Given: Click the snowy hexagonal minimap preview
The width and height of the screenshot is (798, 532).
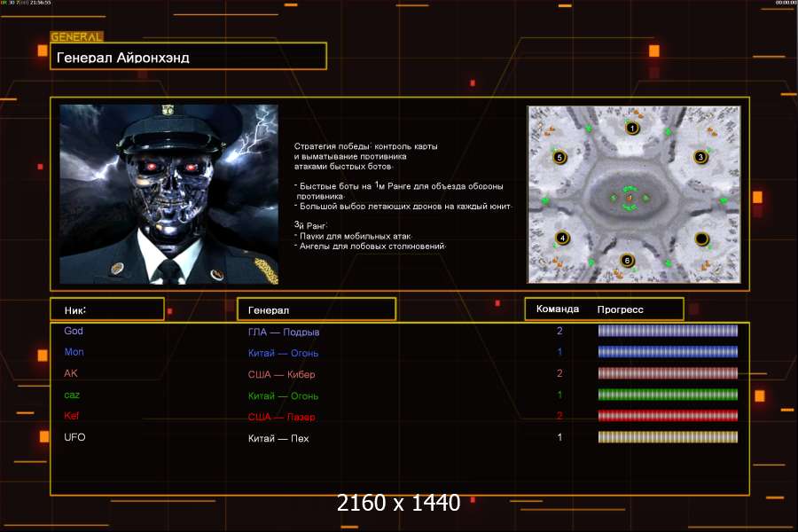Looking at the screenshot, I should (634, 194).
